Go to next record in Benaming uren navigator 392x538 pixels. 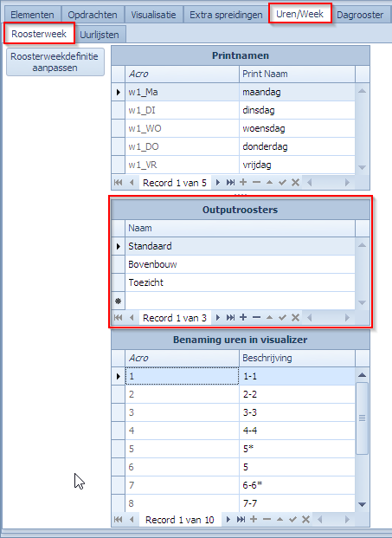click(228, 520)
